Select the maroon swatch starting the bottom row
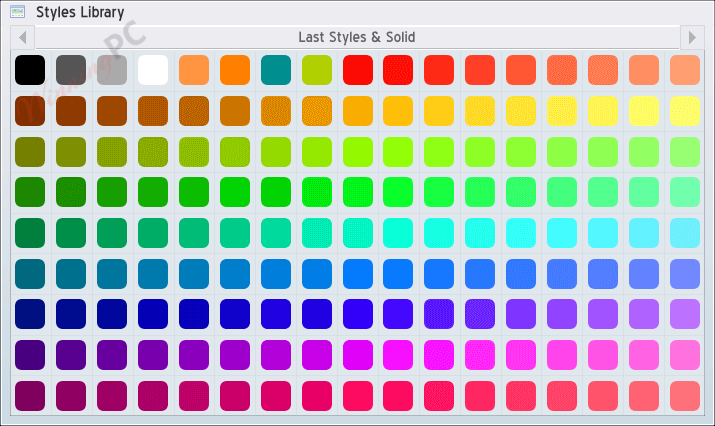The image size is (715, 426). [30, 396]
